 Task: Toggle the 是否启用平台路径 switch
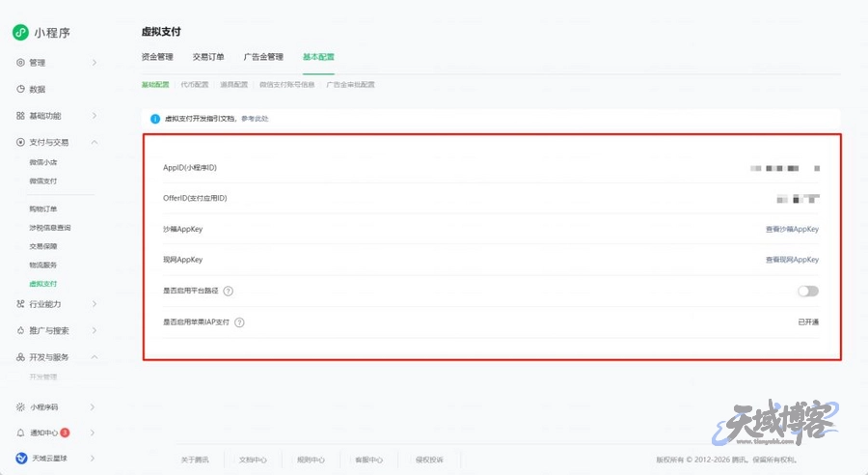(807, 291)
